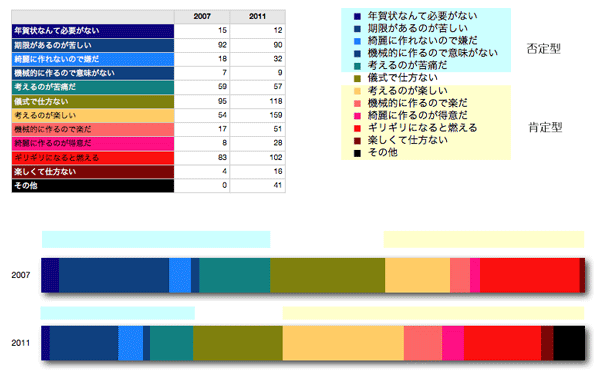Click the olive segment in the 2007 bar

point(328,275)
